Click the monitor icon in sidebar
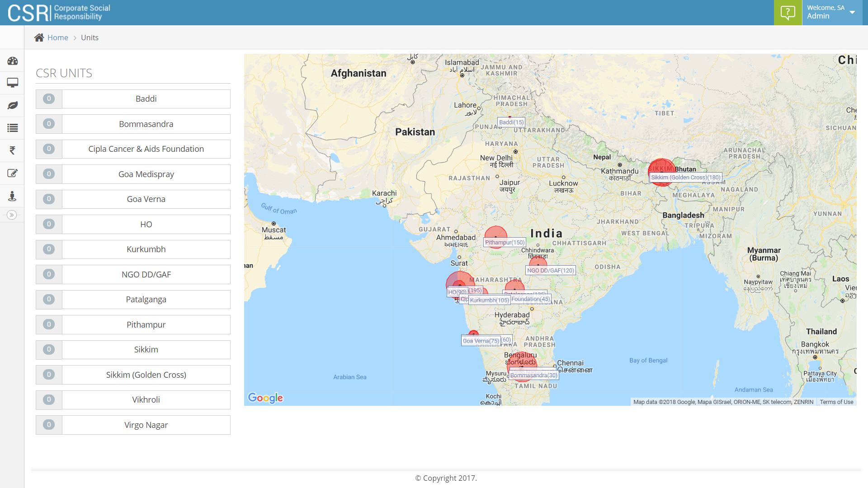The height and width of the screenshot is (488, 868). [x=12, y=83]
